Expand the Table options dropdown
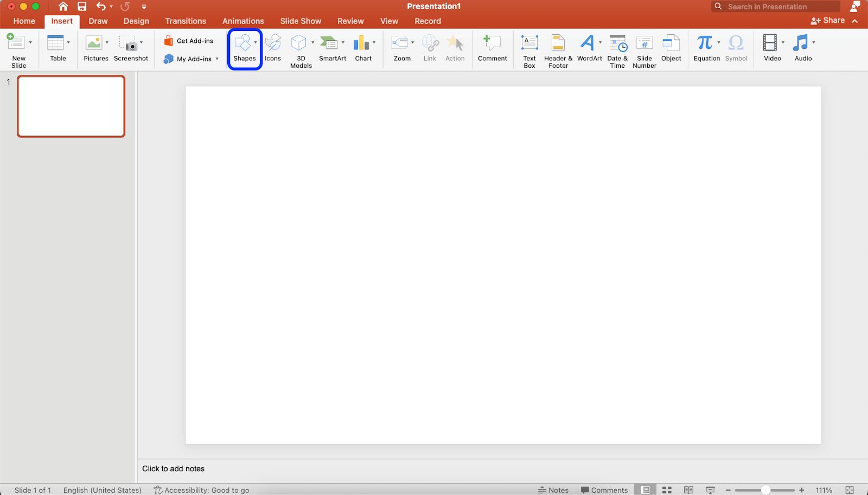Viewport: 868px width, 495px height. point(68,42)
